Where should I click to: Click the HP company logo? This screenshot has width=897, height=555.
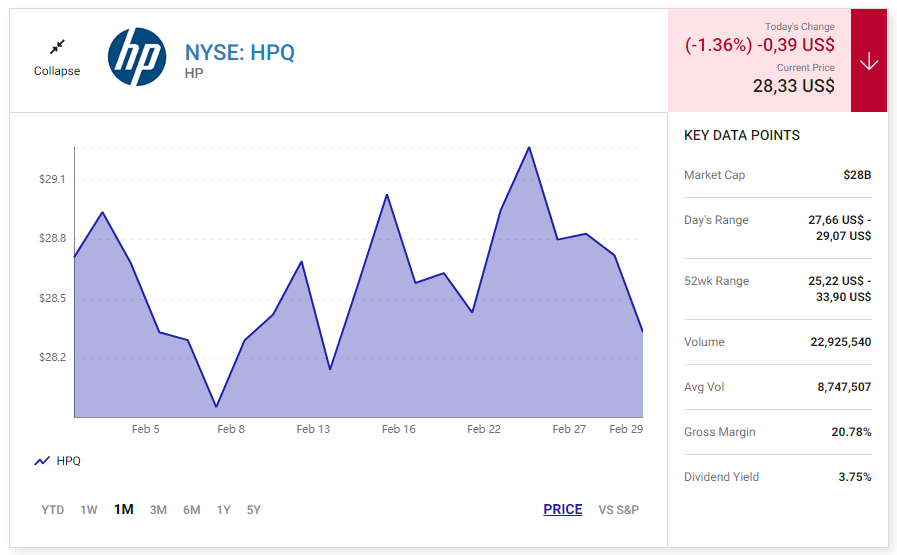[137, 57]
